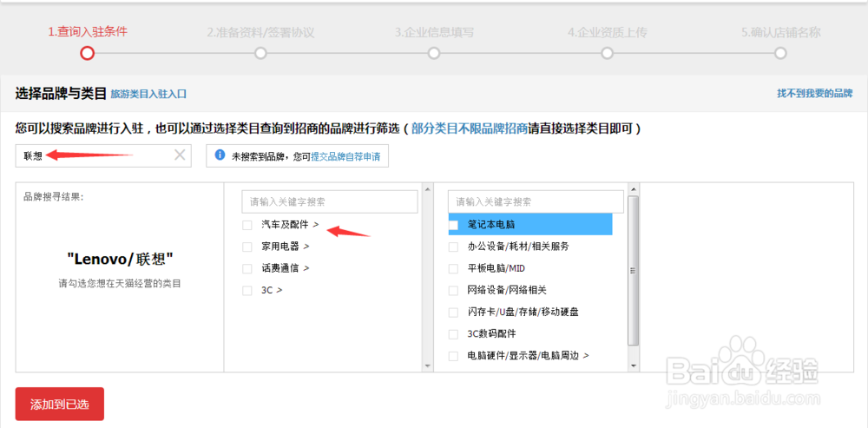This screenshot has height=428, width=868.
Task: Tick the 电脑硬件/显示器/电脑周边 checkbox
Action: click(x=453, y=356)
